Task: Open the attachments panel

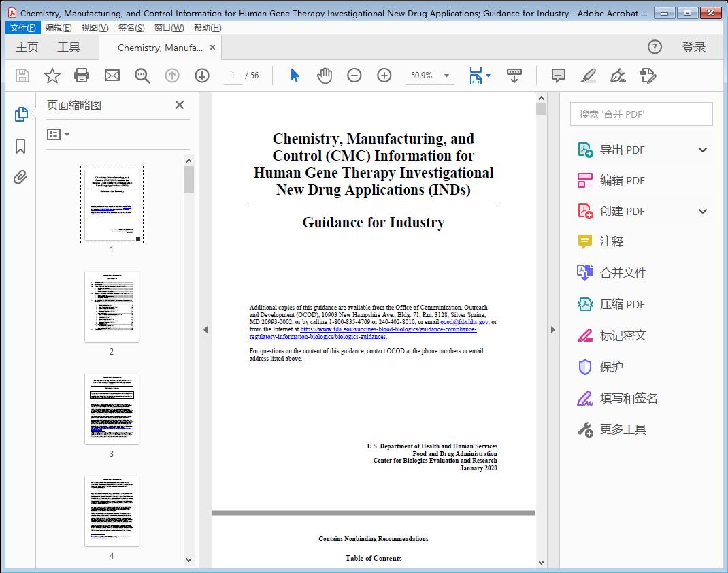Action: (x=20, y=177)
